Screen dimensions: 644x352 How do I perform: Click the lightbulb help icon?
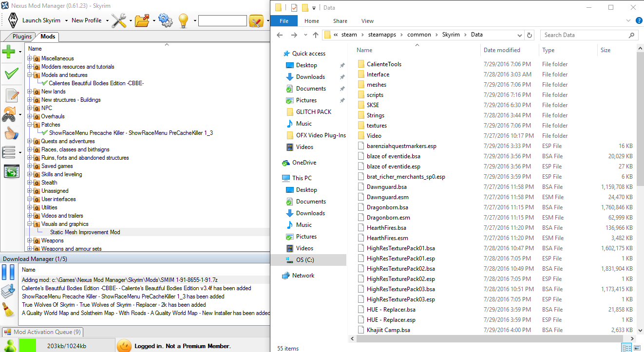[183, 20]
